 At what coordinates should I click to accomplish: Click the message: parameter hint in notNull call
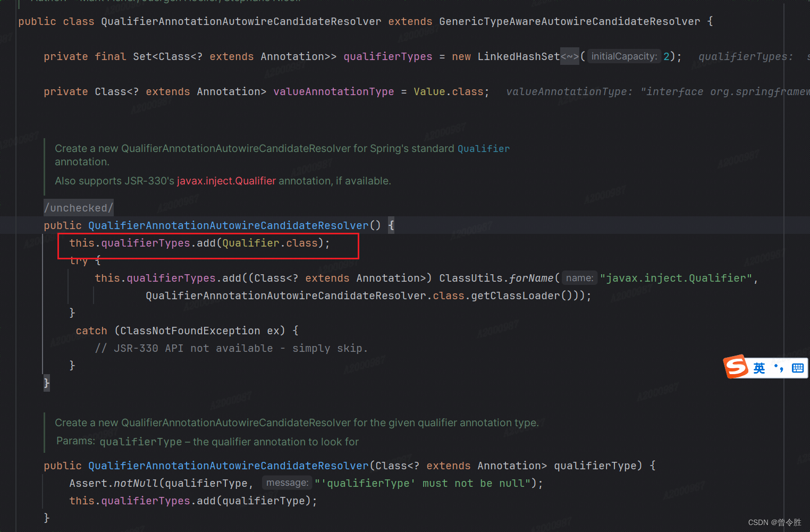[x=287, y=483]
